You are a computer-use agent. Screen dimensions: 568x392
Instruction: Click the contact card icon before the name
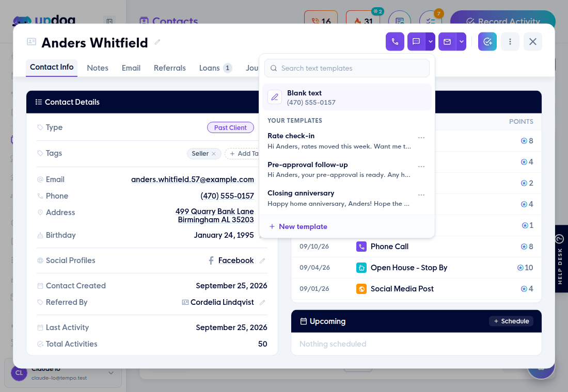[31, 42]
